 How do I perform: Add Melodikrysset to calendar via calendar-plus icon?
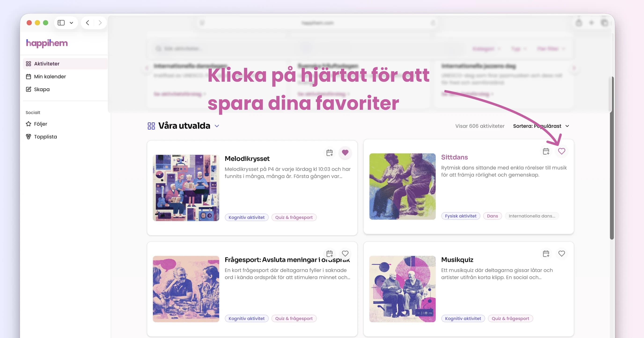(x=330, y=153)
